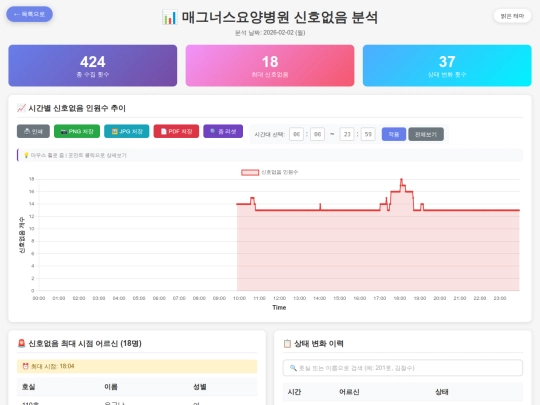Click the trend icon beside 시간별 신호없음 인원수 추이
This screenshot has width=540, height=405.
(21, 108)
